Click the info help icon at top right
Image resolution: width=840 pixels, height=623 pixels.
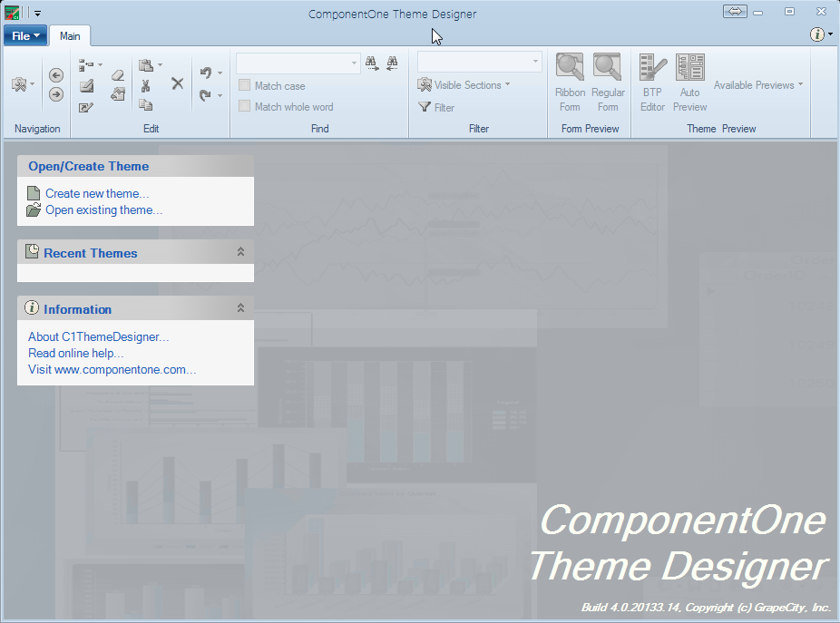point(816,34)
